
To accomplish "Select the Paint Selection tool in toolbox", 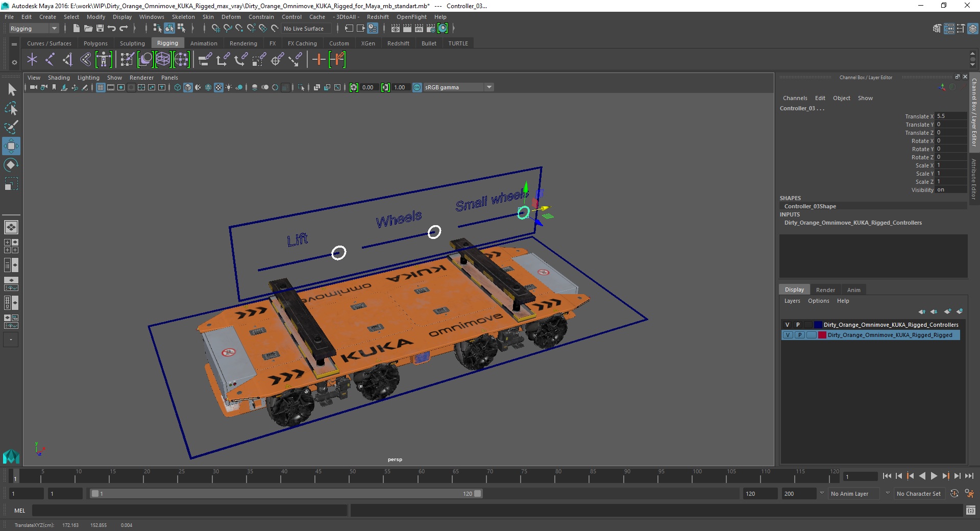I will pyautogui.click(x=11, y=127).
